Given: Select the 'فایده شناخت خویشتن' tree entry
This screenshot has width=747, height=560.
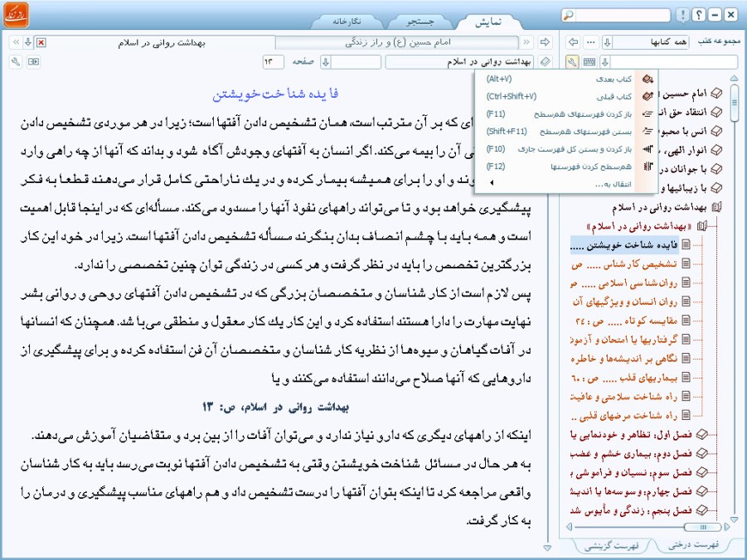Looking at the screenshot, I should coord(624,245).
